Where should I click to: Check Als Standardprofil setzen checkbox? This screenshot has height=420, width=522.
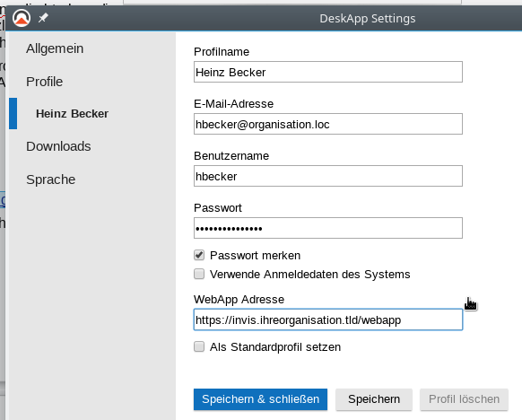[199, 346]
